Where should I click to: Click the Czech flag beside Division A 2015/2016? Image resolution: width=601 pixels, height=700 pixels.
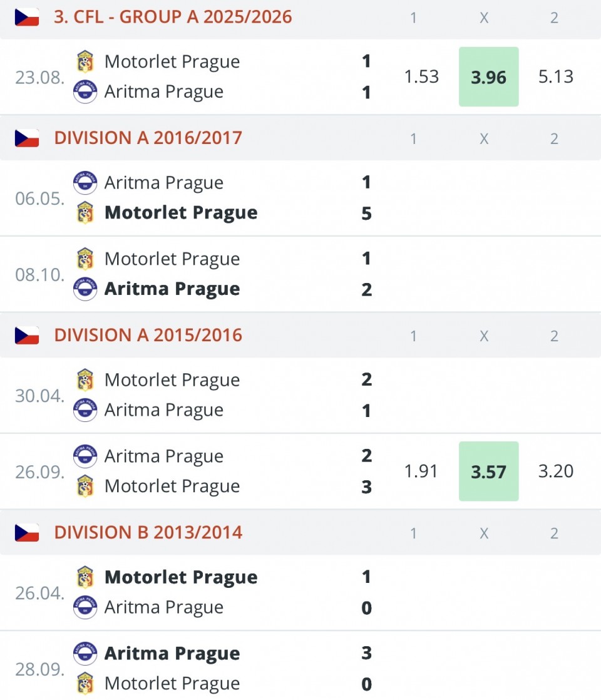click(x=27, y=335)
